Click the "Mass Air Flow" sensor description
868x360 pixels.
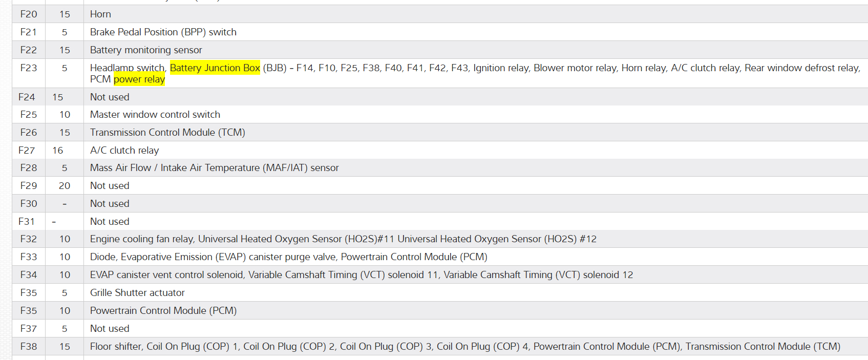(121, 168)
